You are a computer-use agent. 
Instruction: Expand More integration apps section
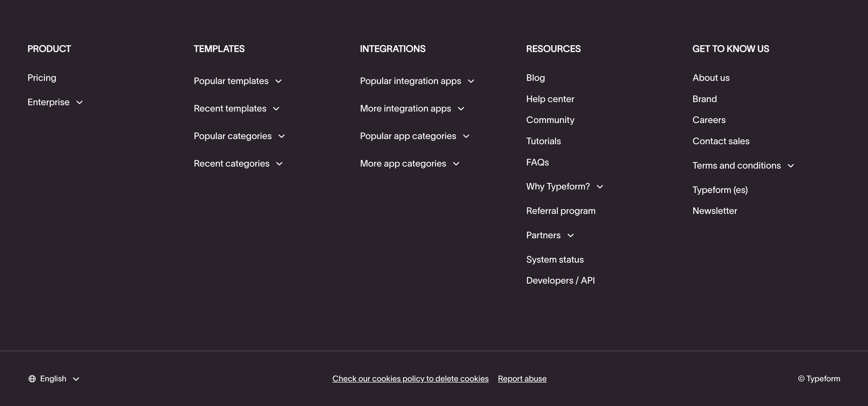click(x=461, y=109)
